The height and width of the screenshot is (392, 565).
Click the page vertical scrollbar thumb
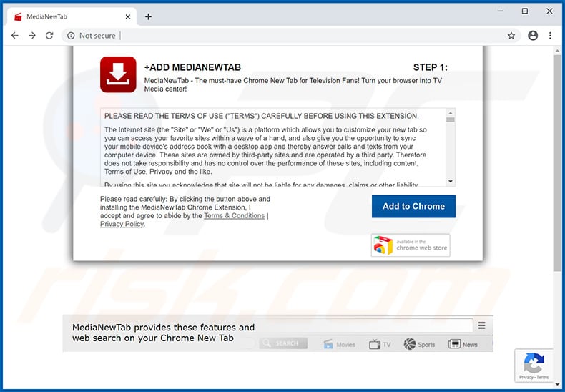(x=557, y=162)
